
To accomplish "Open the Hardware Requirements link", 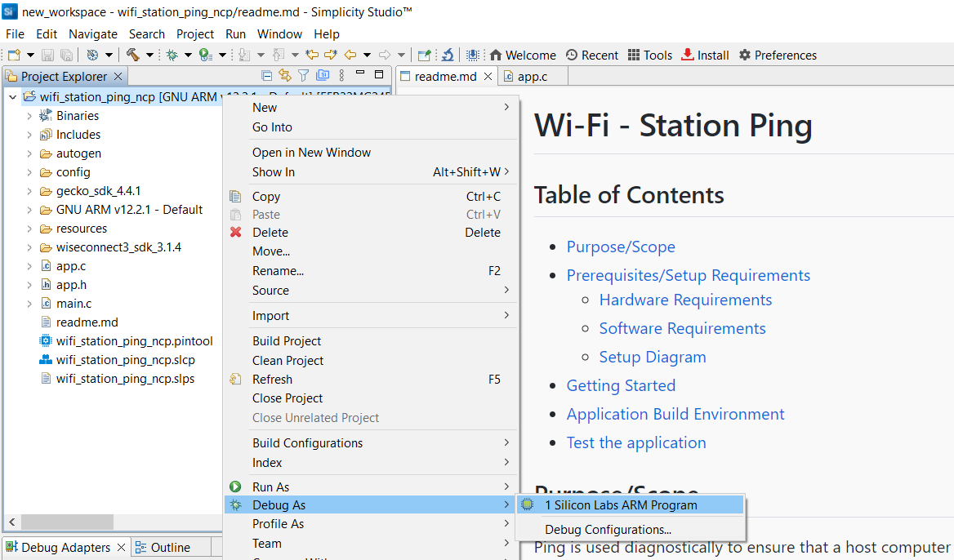I will pyautogui.click(x=685, y=300).
